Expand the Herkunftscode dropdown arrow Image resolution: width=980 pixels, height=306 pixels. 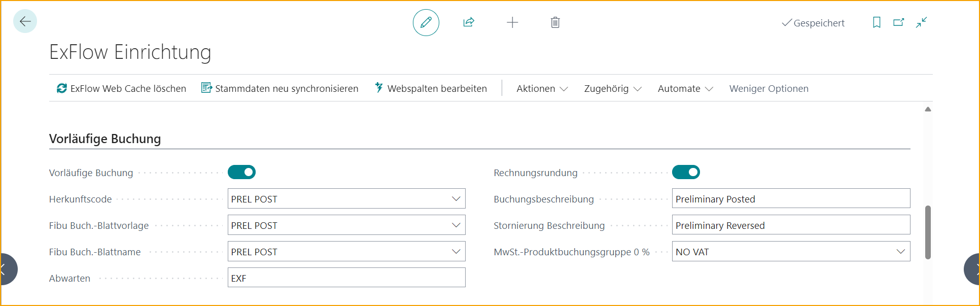pyautogui.click(x=456, y=199)
